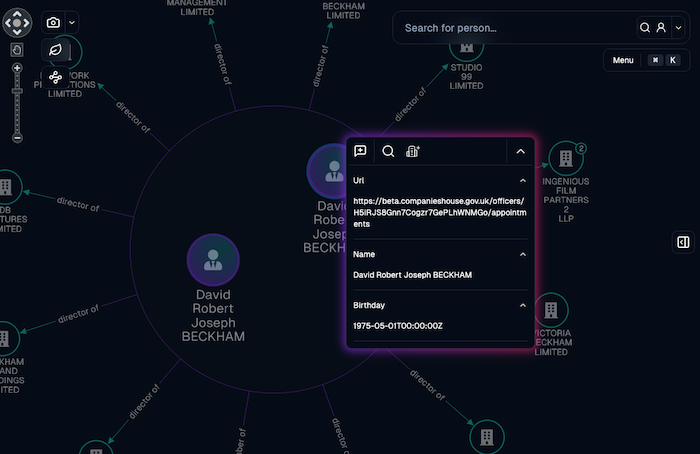The height and width of the screenshot is (454, 700).
Task: Click the network graph layout icon
Action: coord(55,77)
